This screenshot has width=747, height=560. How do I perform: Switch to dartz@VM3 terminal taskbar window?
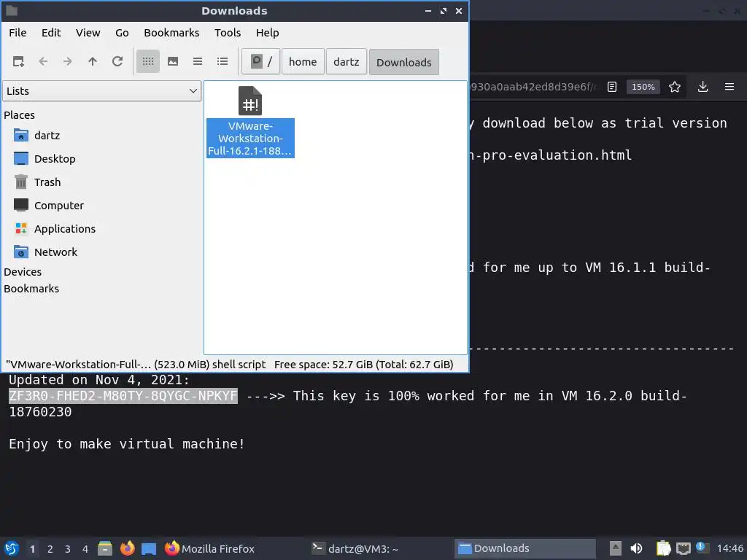(x=355, y=548)
